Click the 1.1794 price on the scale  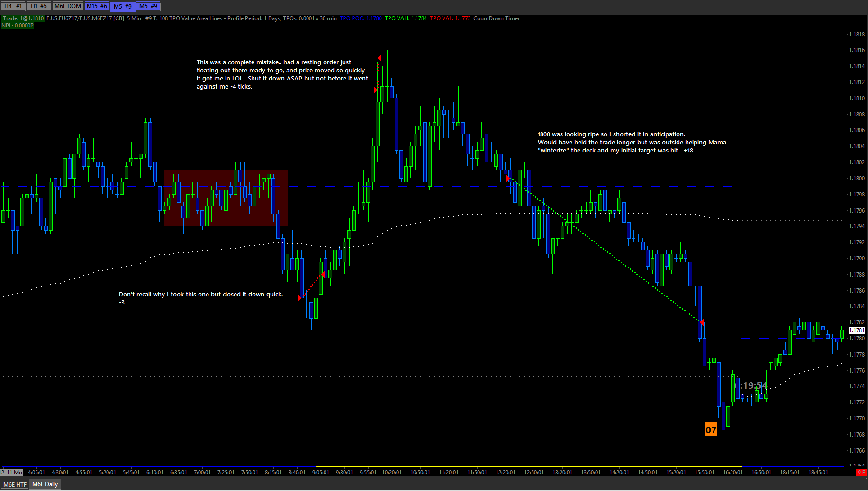(x=857, y=226)
